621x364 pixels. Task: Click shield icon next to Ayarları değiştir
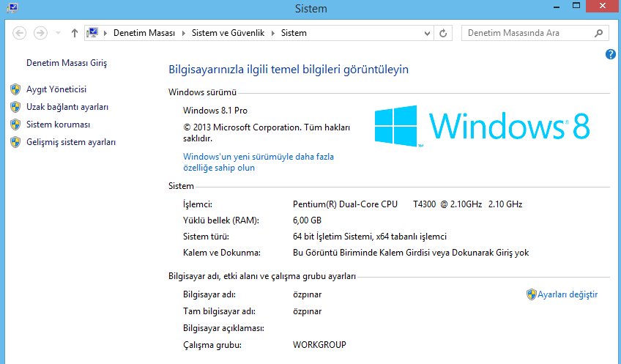(x=531, y=294)
